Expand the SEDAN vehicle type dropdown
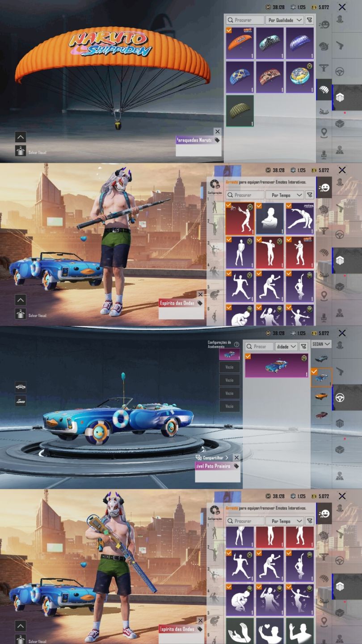This screenshot has height=644, width=362. [321, 344]
